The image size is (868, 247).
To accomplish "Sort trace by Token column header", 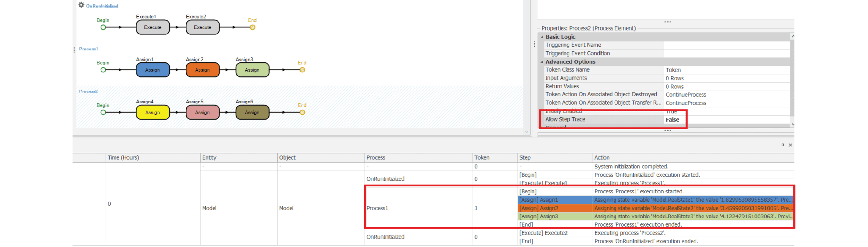I will 495,158.
